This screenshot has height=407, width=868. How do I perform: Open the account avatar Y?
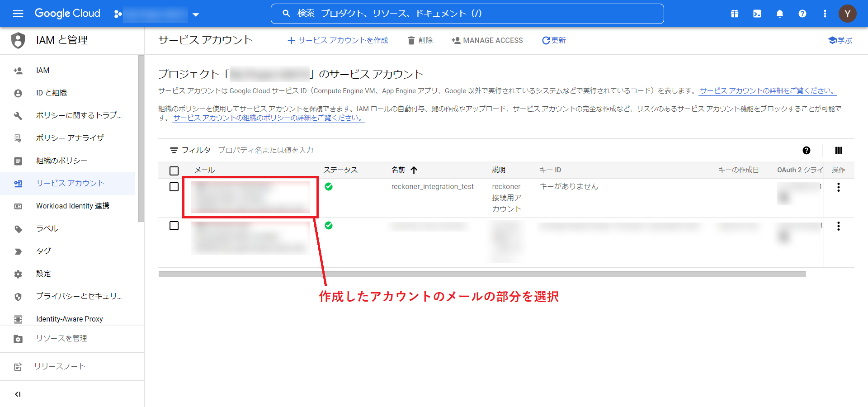pos(848,14)
